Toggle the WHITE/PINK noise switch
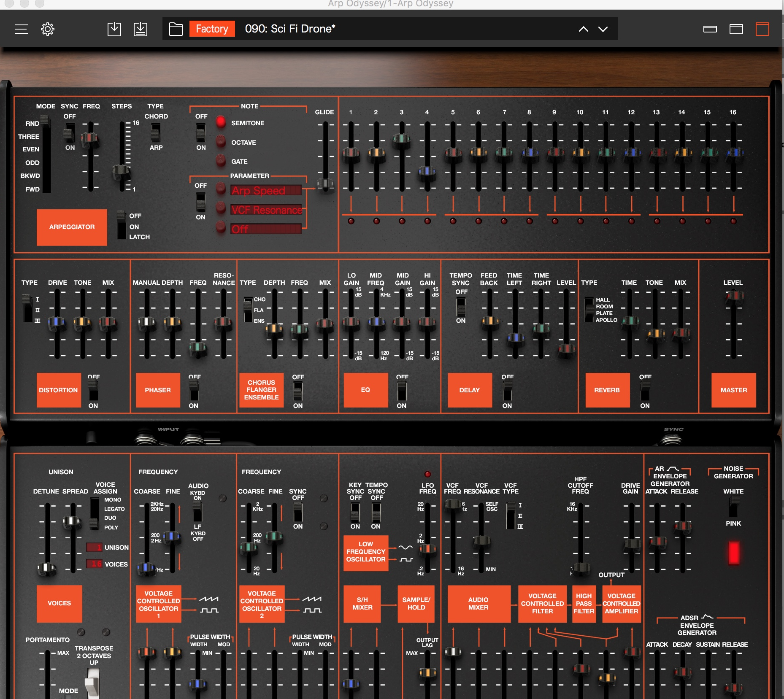 click(x=734, y=506)
